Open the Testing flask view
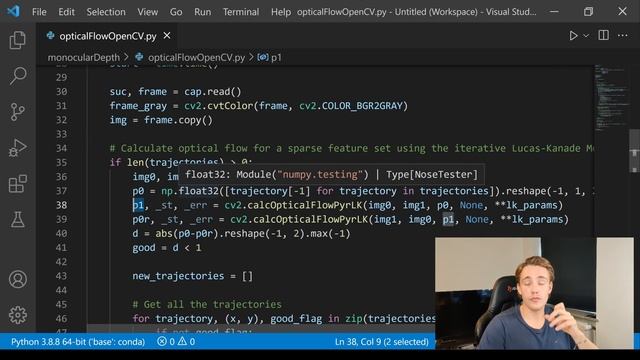This screenshot has height=360, width=640. point(18,219)
